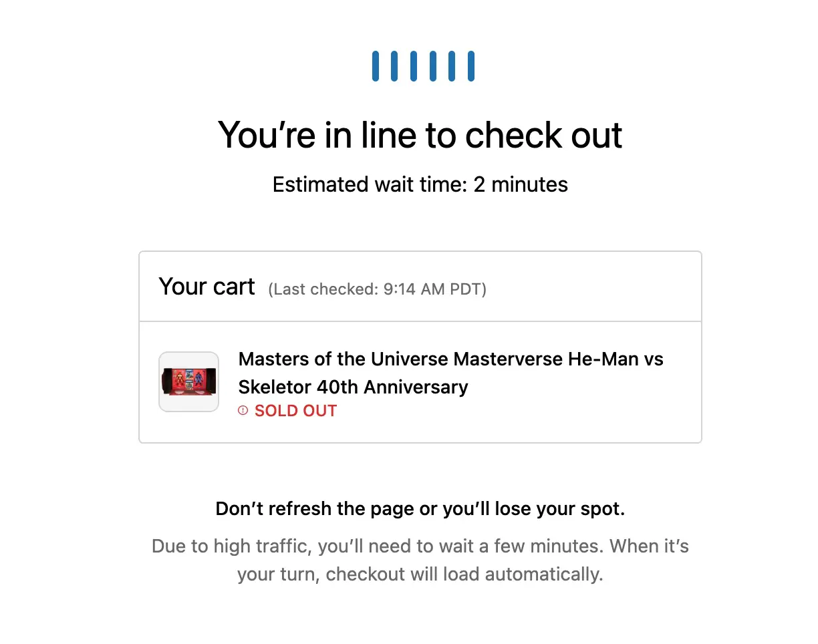The image size is (818, 644).
Task: Click the bold "Don't refresh the page" warning
Action: click(420, 509)
